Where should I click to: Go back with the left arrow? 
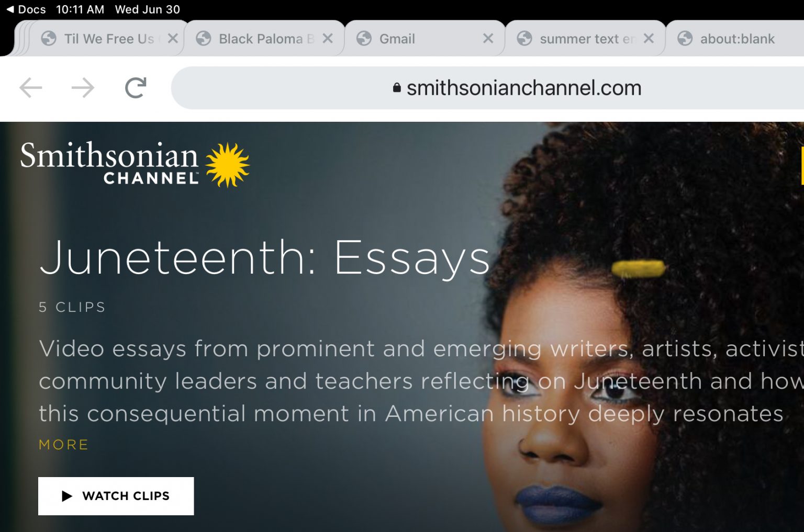31,87
